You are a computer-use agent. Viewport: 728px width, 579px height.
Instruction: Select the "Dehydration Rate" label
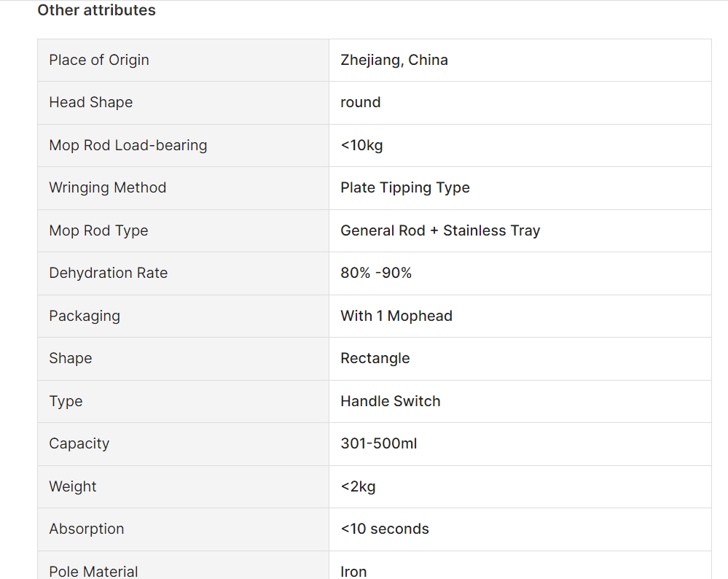click(109, 273)
